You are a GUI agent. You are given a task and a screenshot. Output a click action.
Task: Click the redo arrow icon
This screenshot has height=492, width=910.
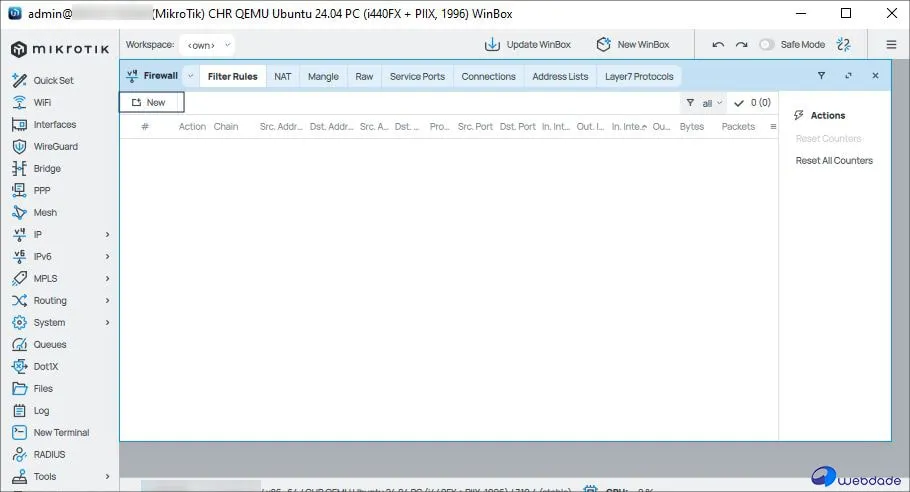(x=741, y=45)
